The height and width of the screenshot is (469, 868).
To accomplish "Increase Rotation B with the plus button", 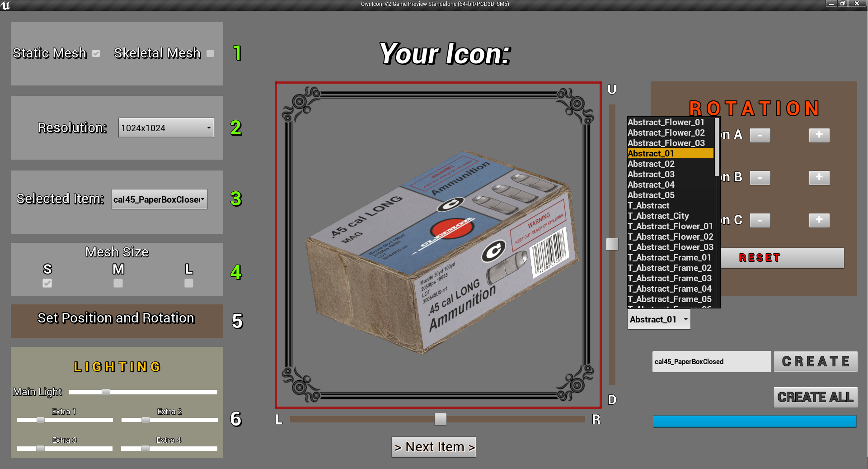I will (819, 177).
